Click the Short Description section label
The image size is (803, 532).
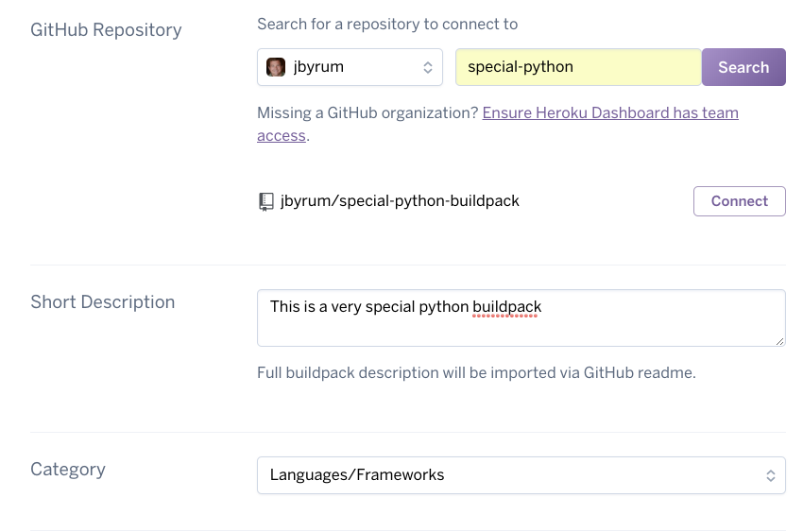102,302
